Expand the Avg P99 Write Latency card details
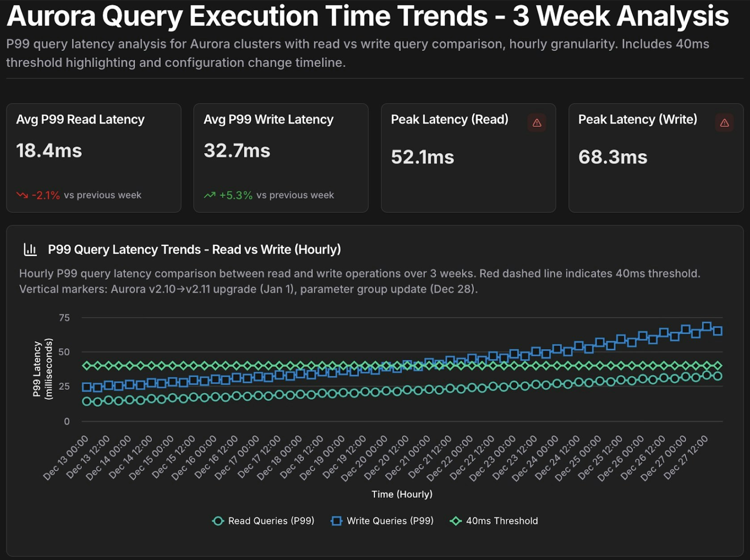 (x=281, y=159)
